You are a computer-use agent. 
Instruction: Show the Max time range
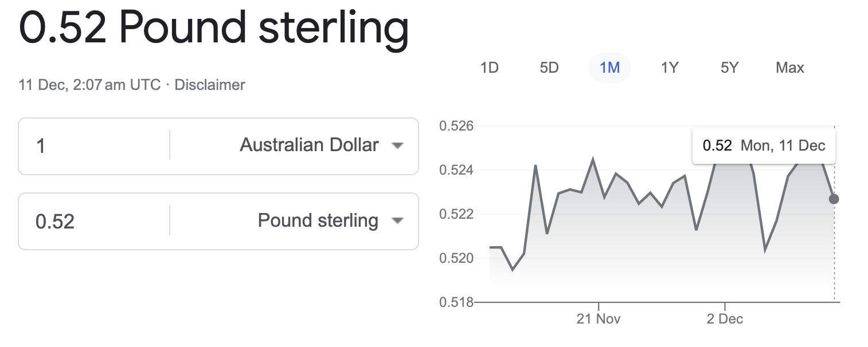pyautogui.click(x=790, y=68)
